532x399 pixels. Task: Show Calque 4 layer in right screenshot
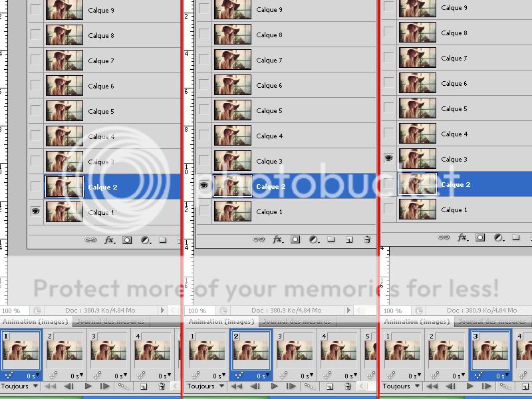pos(388,133)
